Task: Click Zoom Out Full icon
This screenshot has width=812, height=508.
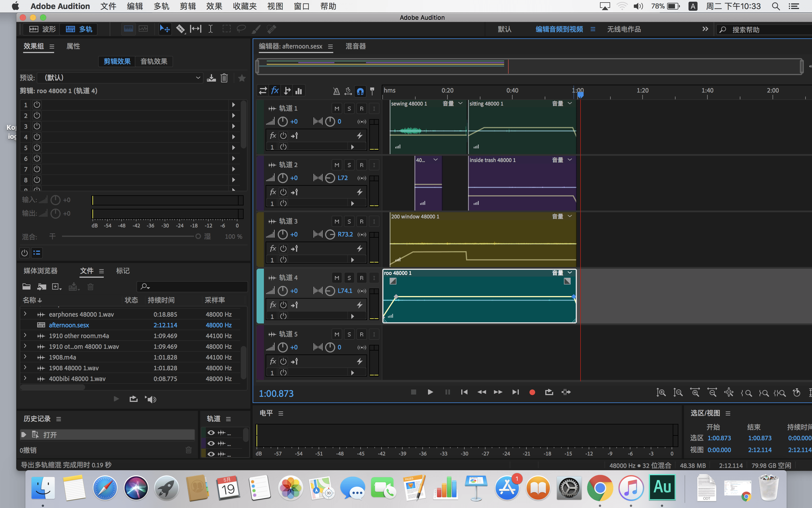Action: 729,392
